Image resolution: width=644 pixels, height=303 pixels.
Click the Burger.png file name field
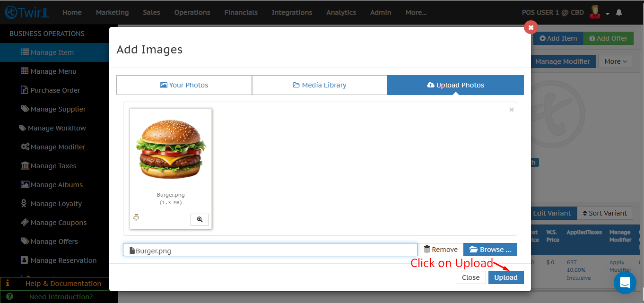(x=270, y=250)
